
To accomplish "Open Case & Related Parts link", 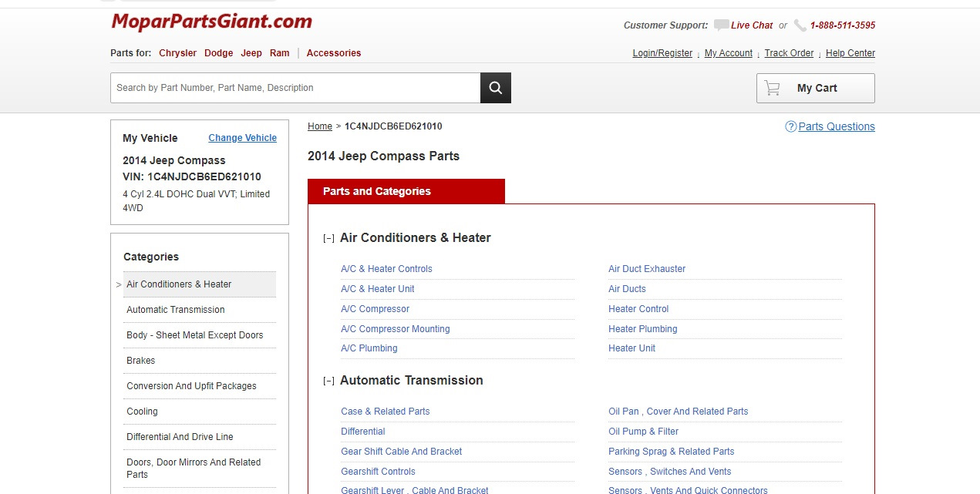I will tap(385, 412).
